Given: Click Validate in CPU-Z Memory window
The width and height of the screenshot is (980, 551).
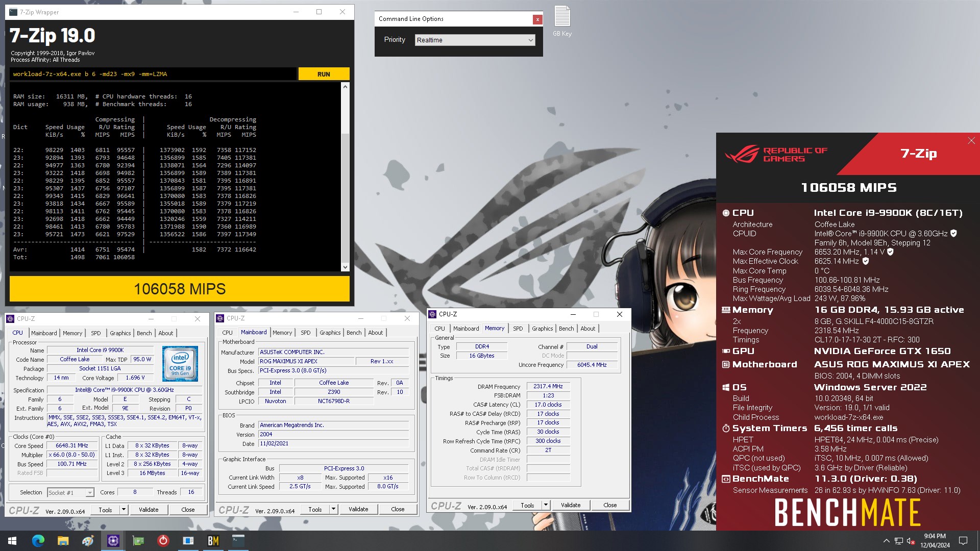Looking at the screenshot, I should (x=571, y=505).
